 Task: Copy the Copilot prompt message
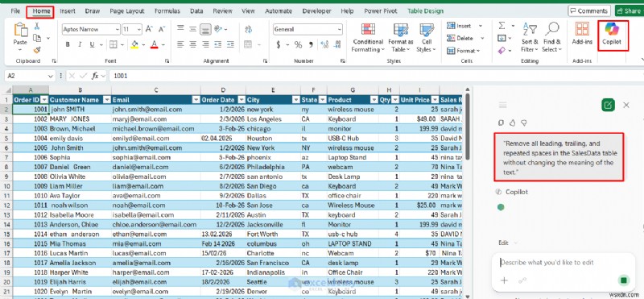(500, 123)
